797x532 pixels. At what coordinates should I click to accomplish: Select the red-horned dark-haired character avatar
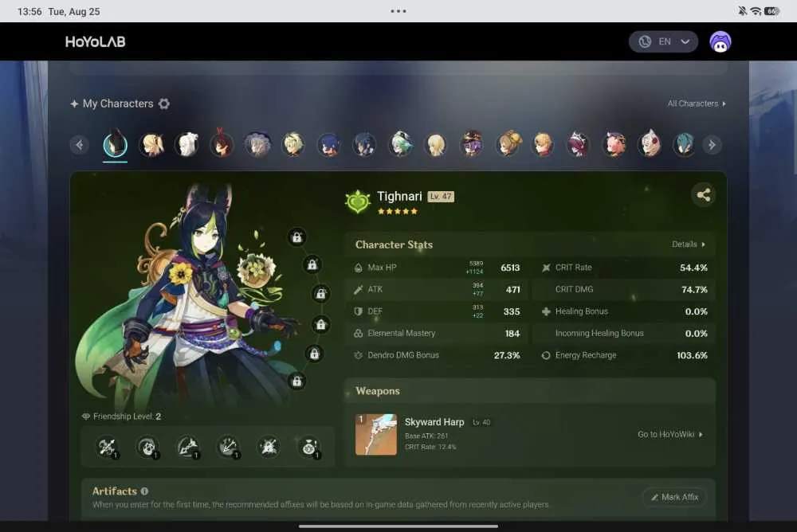(x=222, y=144)
